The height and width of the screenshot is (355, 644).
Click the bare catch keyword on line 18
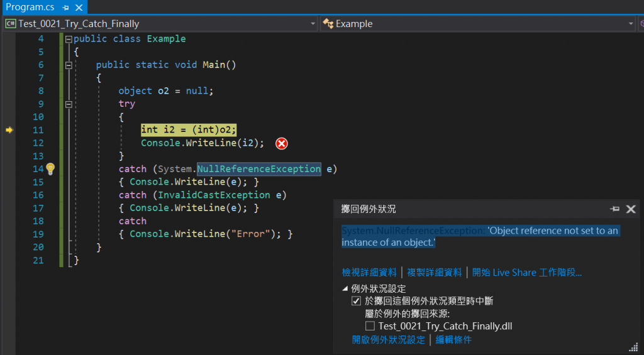coord(133,221)
